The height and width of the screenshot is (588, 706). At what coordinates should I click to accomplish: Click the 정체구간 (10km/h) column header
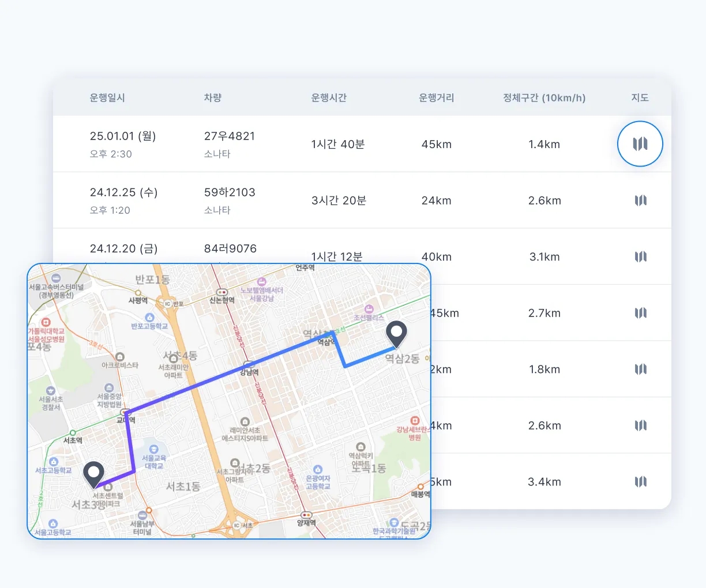pos(544,97)
